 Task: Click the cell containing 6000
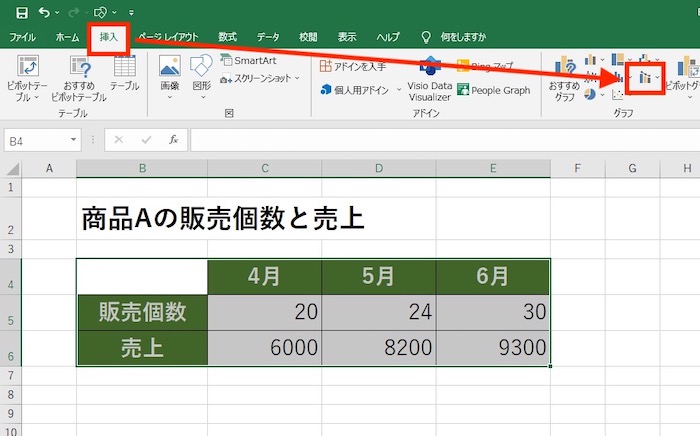tap(264, 348)
